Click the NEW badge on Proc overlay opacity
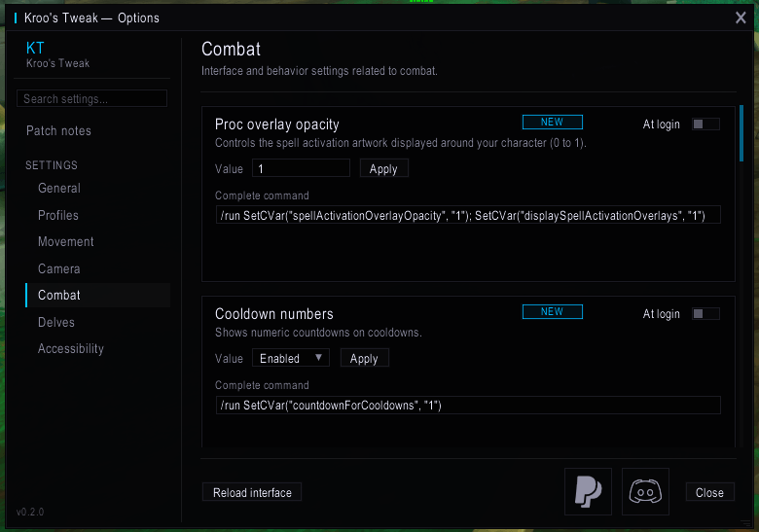This screenshot has height=532, width=759. tap(553, 122)
